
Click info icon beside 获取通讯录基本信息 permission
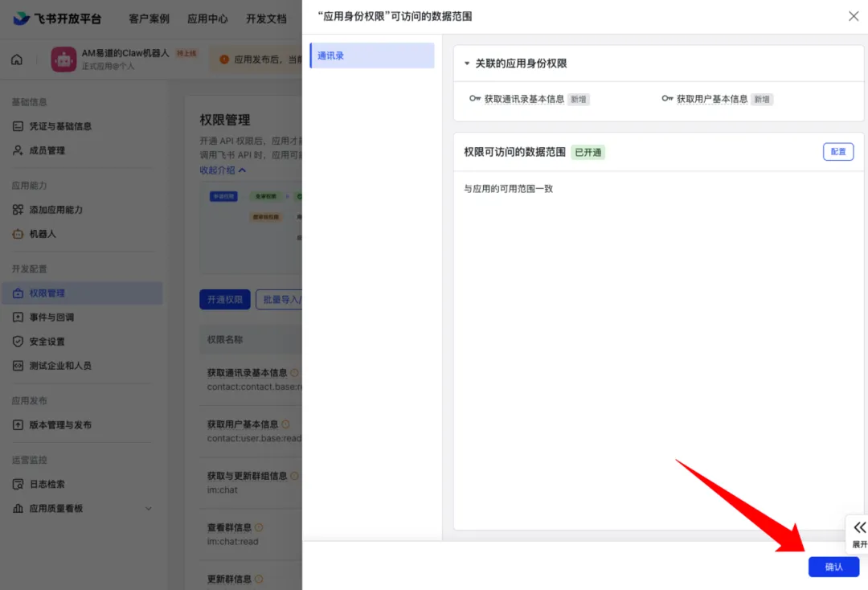pos(294,373)
